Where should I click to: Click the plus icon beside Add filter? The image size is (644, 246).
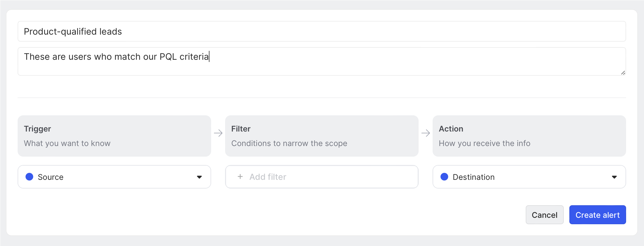(240, 177)
